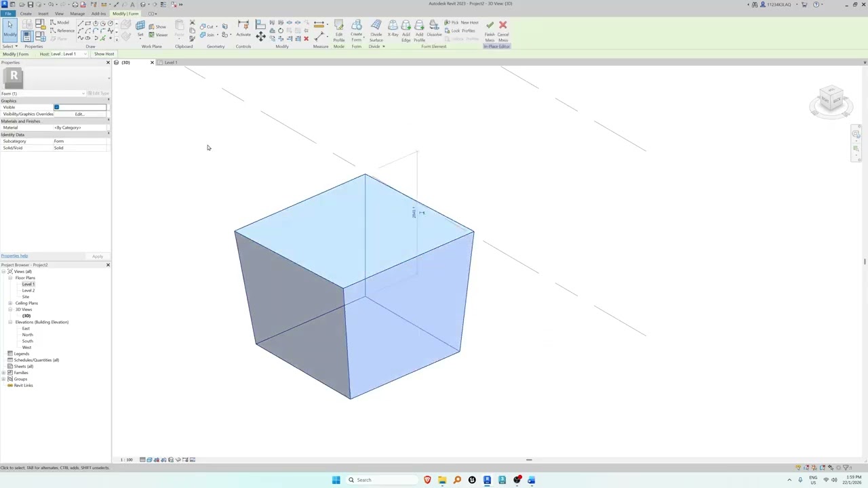Collapse the Floor Plans node
Screen dimensions: 868x488
tap(10, 278)
